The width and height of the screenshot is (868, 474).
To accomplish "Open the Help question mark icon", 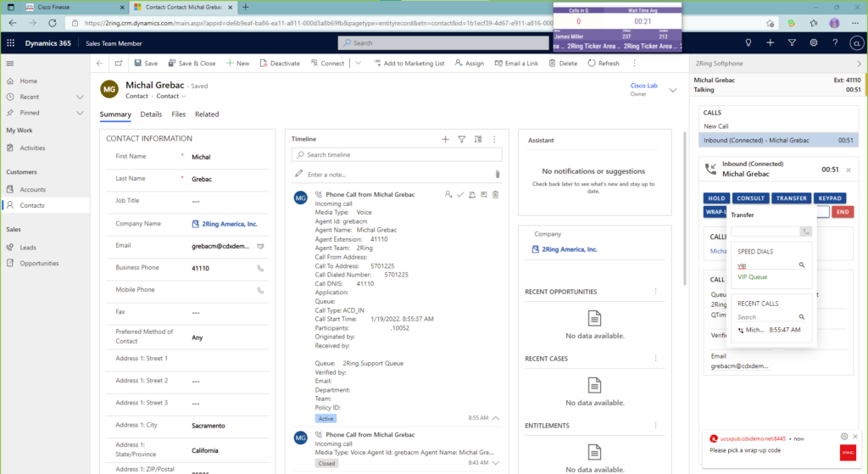I will coord(835,43).
